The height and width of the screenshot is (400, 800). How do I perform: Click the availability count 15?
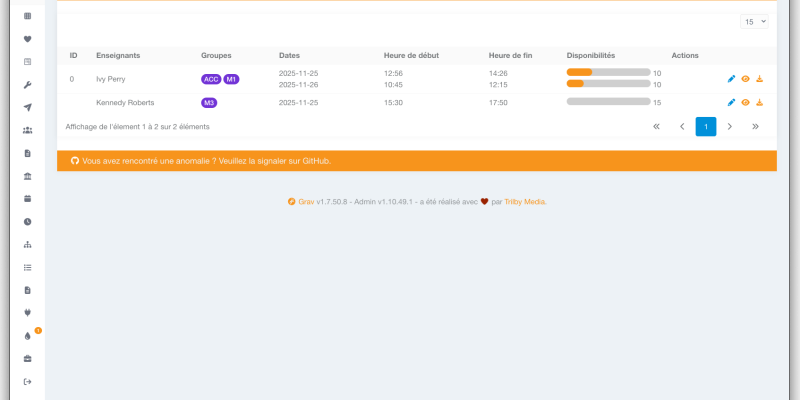click(x=657, y=103)
